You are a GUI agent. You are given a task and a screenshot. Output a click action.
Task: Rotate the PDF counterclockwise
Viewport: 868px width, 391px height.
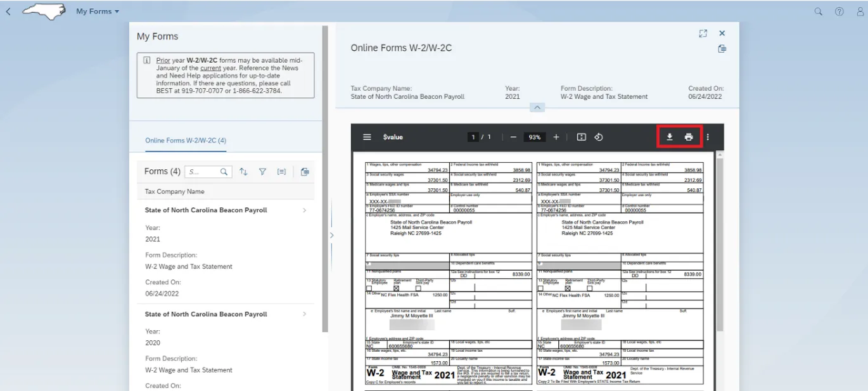[598, 137]
